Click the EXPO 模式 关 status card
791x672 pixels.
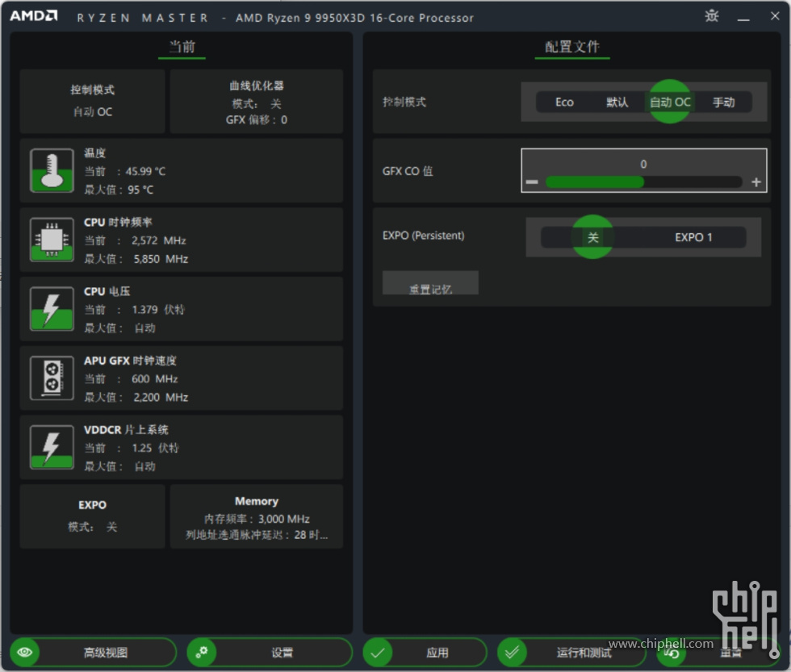coord(92,516)
